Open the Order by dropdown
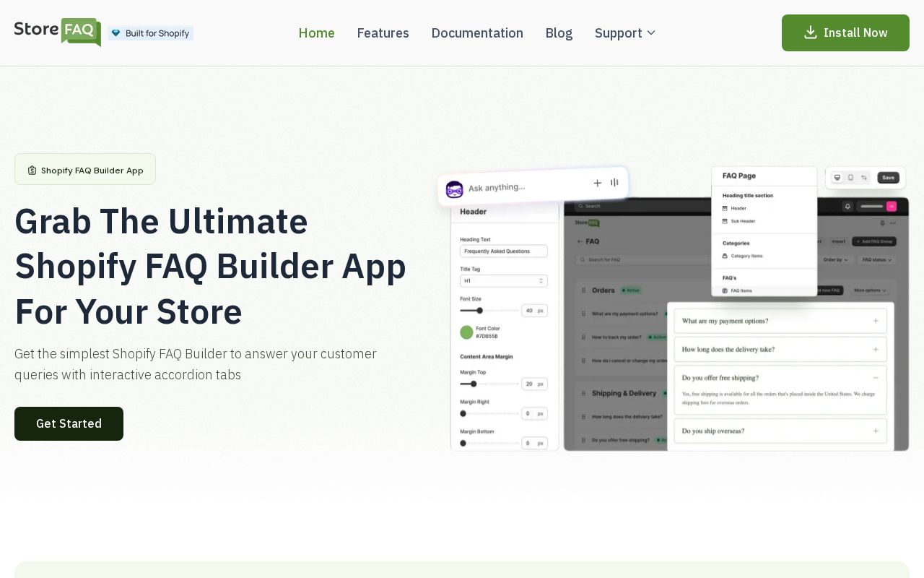 [x=836, y=259]
